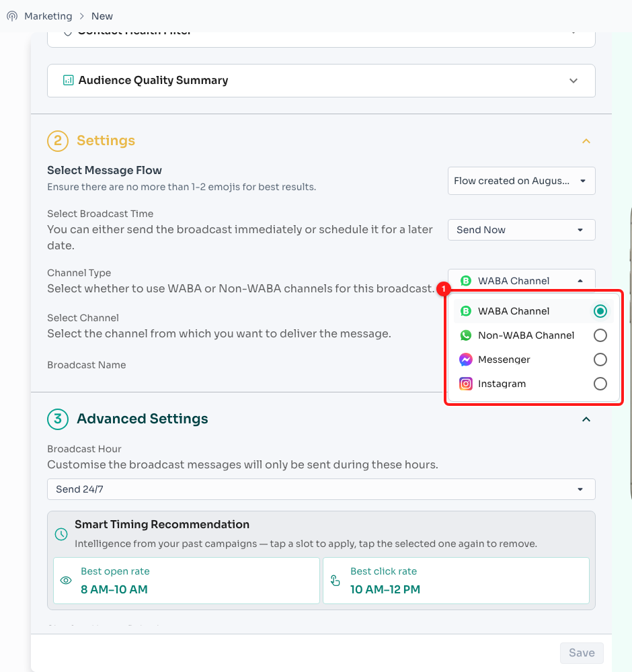
Task: Choose the WABA Channel menu option
Action: 533,311
